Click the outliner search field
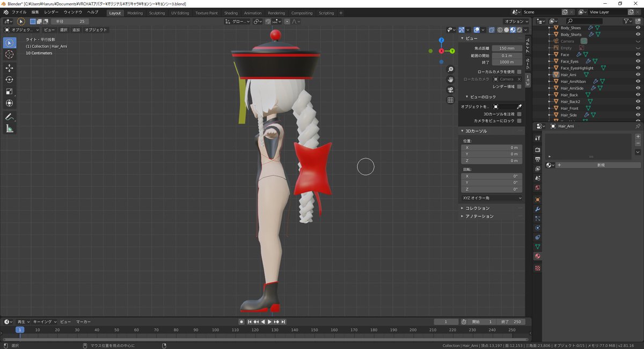The height and width of the screenshot is (349, 644). tap(584, 21)
